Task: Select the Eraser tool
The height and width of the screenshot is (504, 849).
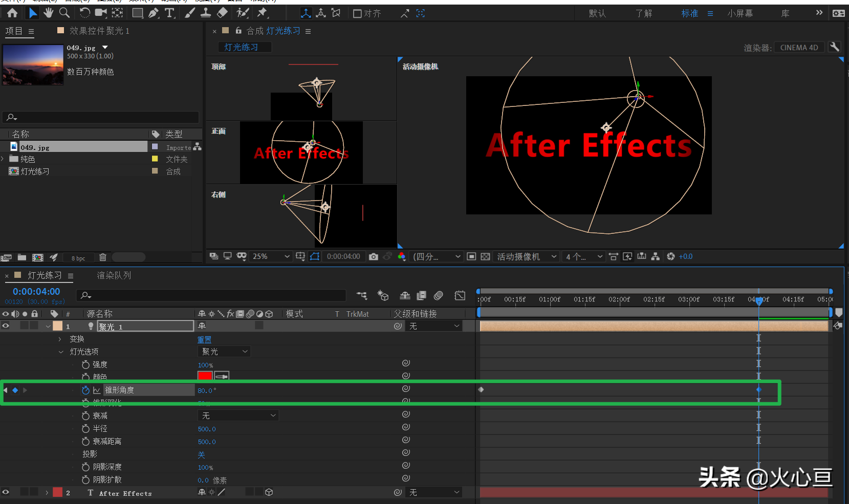Action: tap(222, 13)
